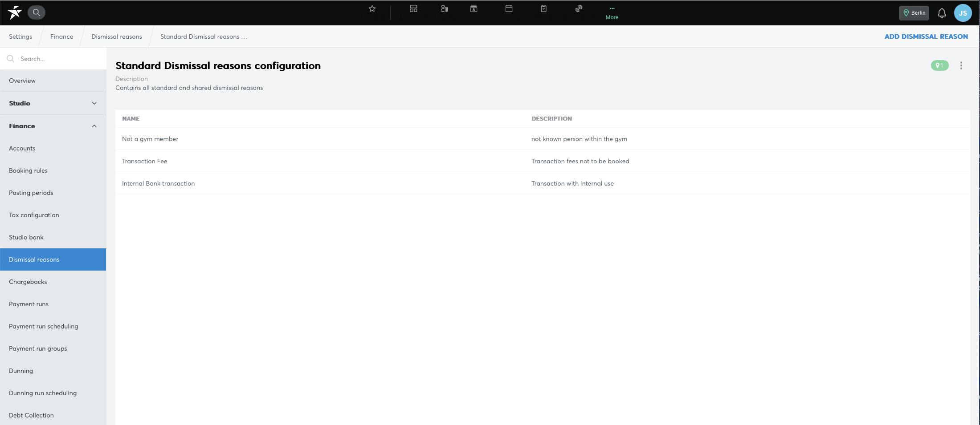Viewport: 980px width, 425px height.
Task: Open Payment runs in the sidebar
Action: pyautogui.click(x=53, y=304)
